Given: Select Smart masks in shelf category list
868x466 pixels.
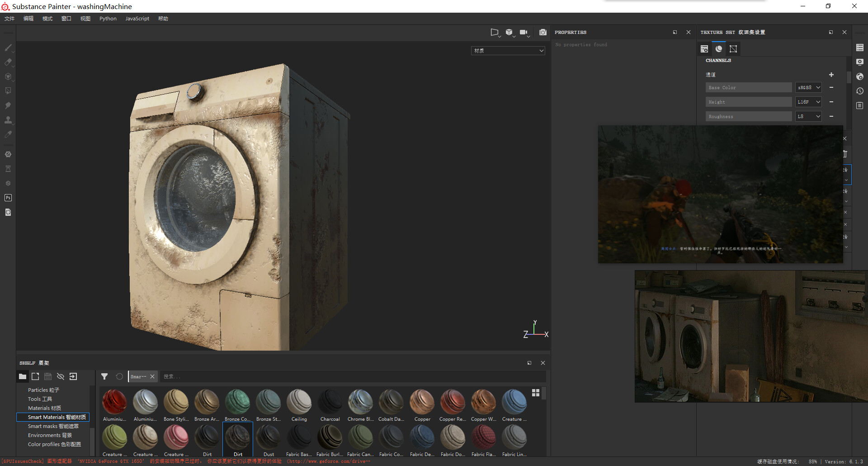Looking at the screenshot, I should coord(53,426).
